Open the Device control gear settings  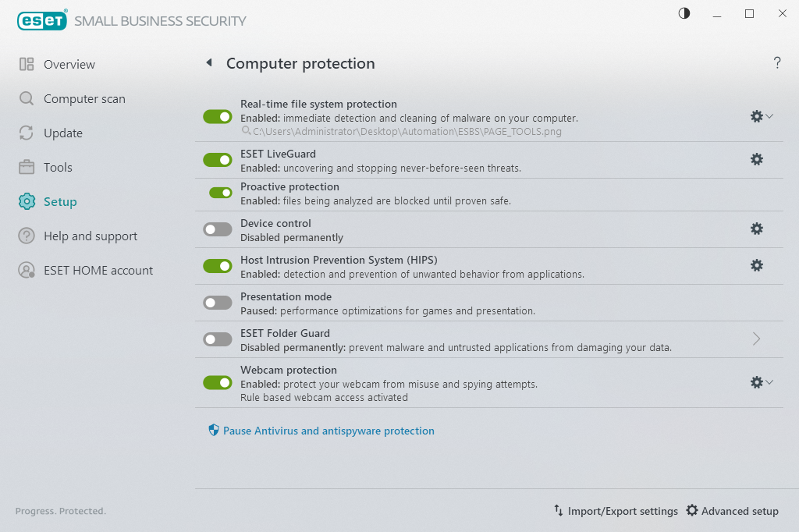tap(756, 229)
